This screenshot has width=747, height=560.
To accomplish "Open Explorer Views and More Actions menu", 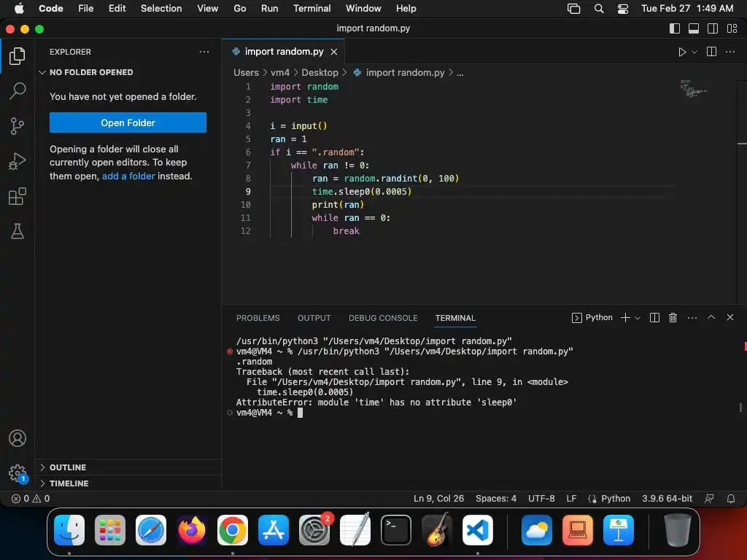I will pyautogui.click(x=204, y=52).
